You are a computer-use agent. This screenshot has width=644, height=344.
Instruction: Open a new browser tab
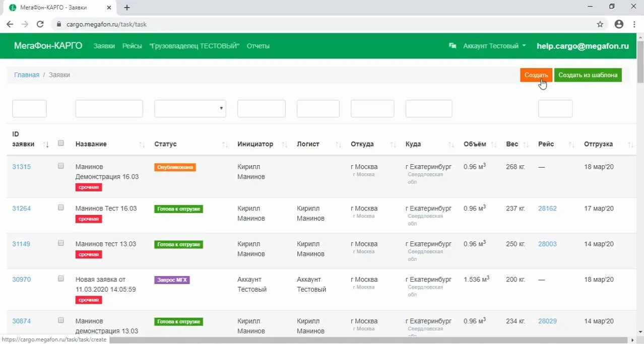[x=127, y=8]
